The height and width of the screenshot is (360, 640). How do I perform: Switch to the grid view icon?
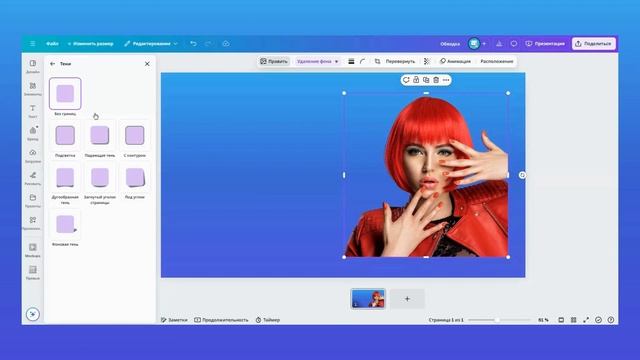click(x=573, y=320)
